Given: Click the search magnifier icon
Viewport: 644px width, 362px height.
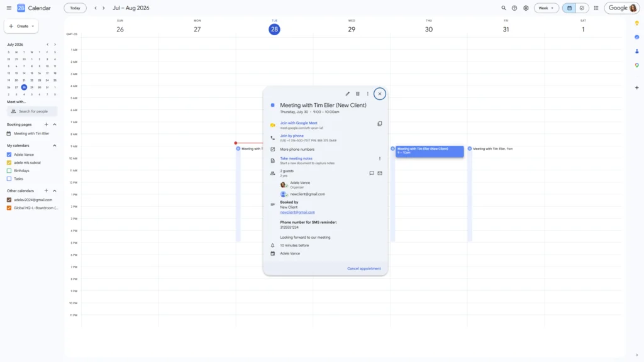Looking at the screenshot, I should pos(504,8).
